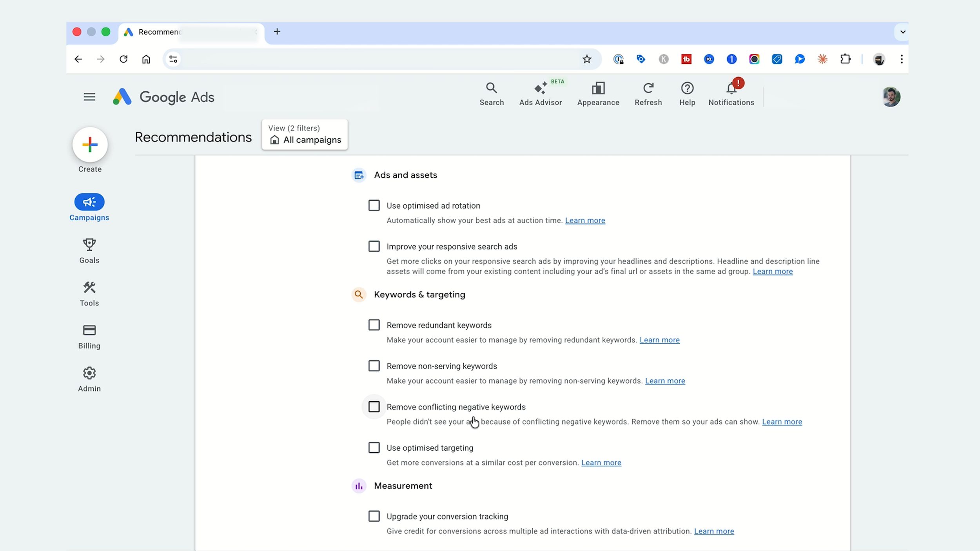Open Search in the top bar
This screenshot has width=980, height=551.
[492, 94]
